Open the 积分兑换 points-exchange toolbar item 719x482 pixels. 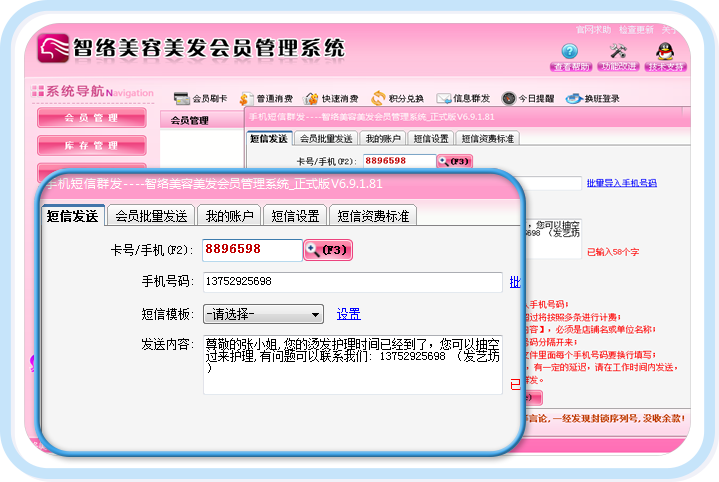[398, 99]
